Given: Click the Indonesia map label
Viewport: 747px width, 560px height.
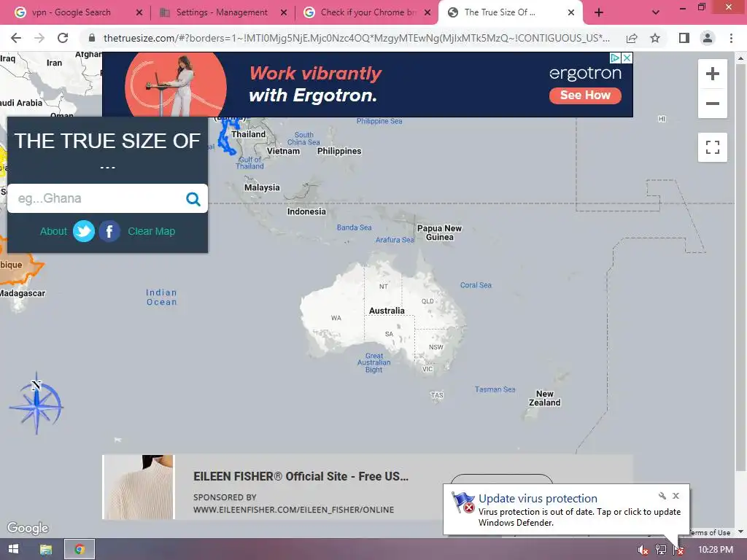Looking at the screenshot, I should [306, 211].
